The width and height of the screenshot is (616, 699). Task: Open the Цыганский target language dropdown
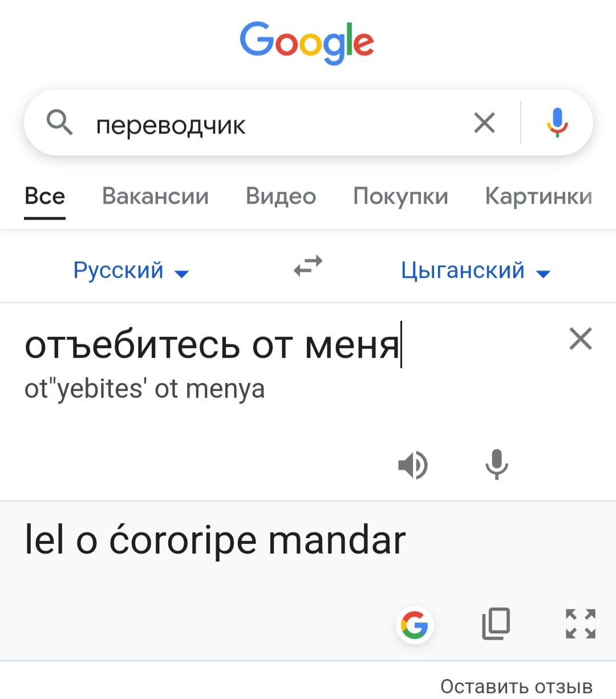(x=476, y=270)
